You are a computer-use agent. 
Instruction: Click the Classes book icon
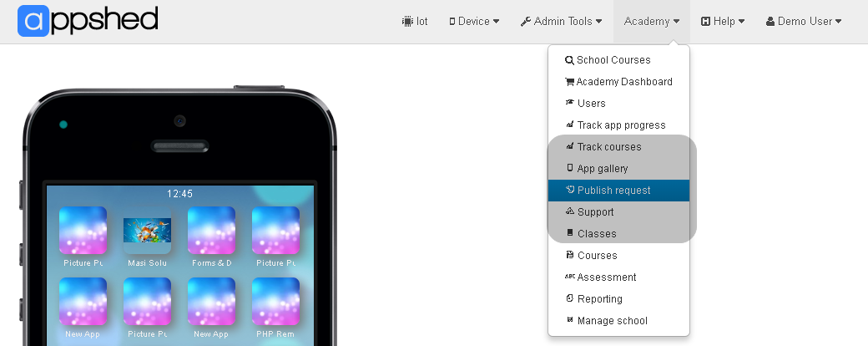point(570,233)
